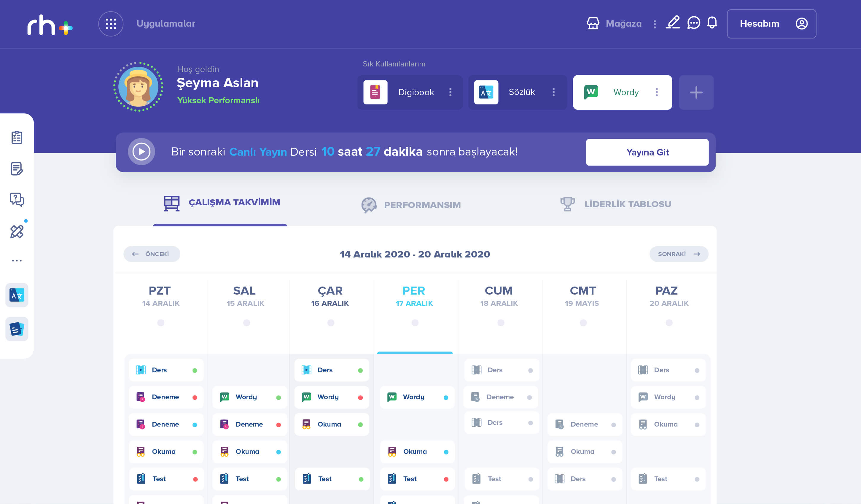The height and width of the screenshot is (504, 861).
Task: Click the Hesabım account button
Action: click(771, 24)
